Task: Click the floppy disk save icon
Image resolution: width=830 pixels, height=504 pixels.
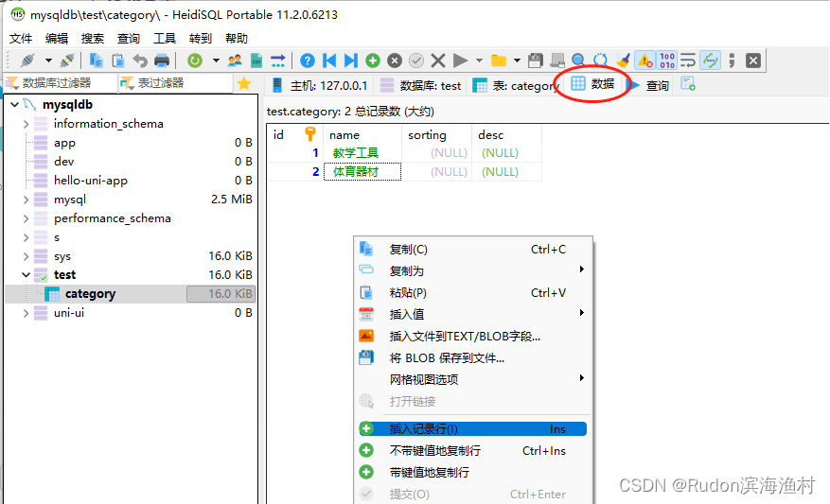Action: click(x=535, y=61)
